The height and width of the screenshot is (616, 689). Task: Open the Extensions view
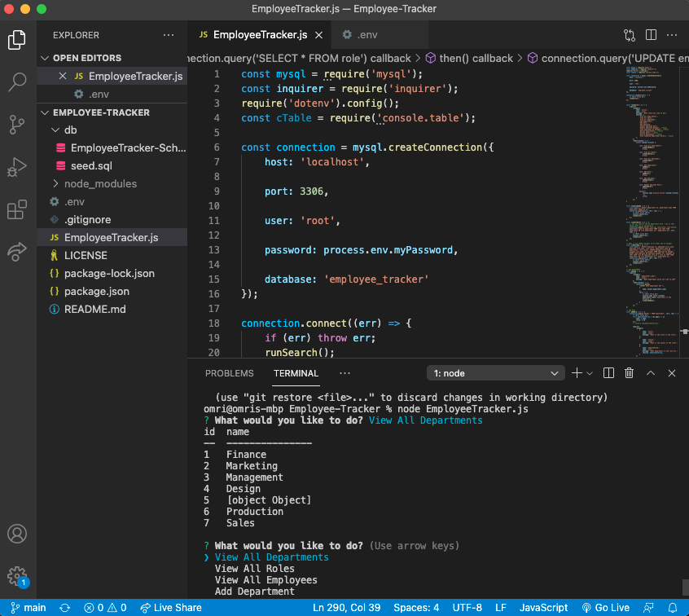pos(18,209)
